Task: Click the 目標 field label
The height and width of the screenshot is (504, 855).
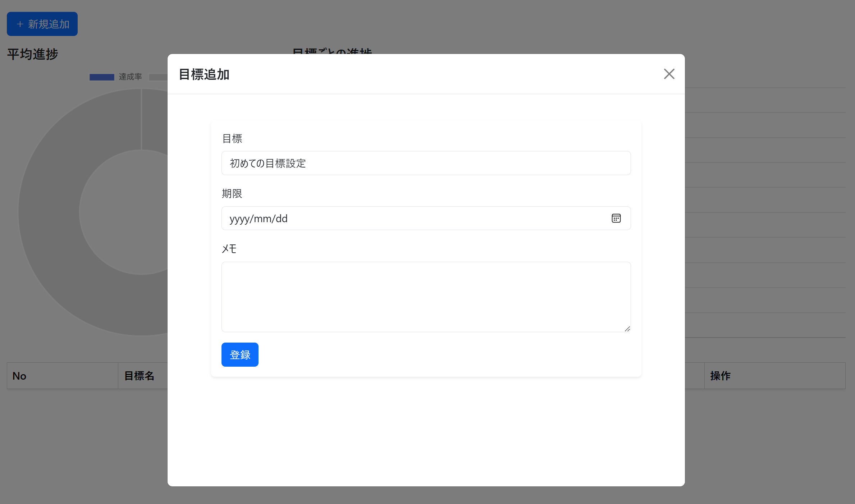Action: [x=232, y=138]
